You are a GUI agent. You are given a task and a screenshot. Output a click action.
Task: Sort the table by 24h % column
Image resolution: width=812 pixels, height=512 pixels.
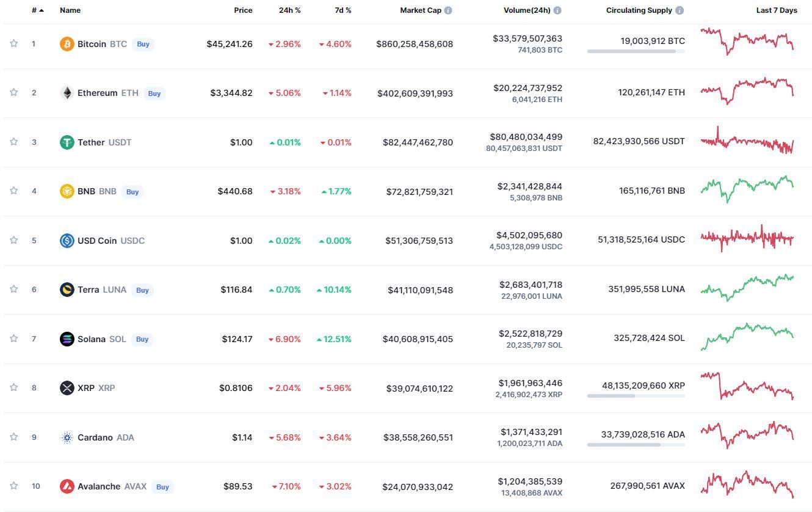click(291, 10)
